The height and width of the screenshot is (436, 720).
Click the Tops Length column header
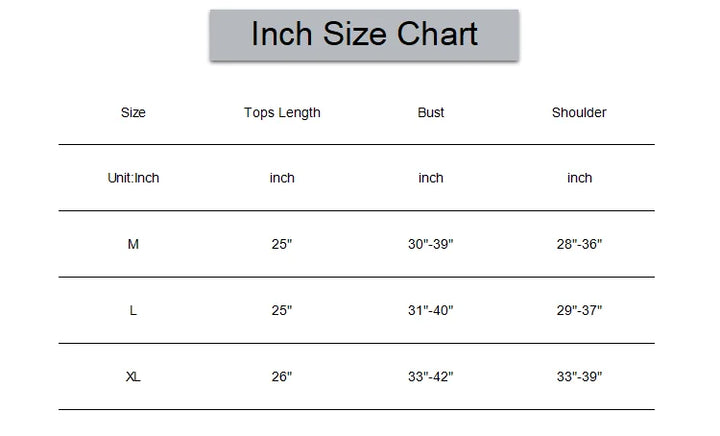coord(282,113)
